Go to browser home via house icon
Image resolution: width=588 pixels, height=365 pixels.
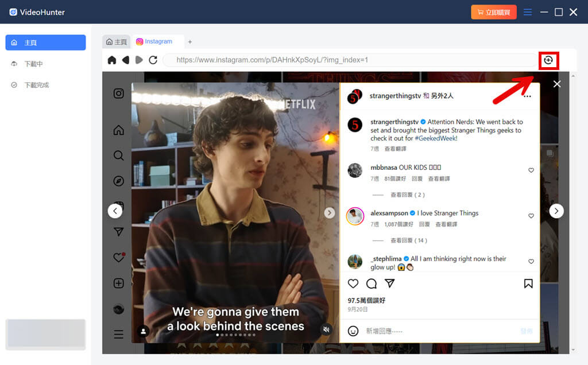(x=112, y=60)
